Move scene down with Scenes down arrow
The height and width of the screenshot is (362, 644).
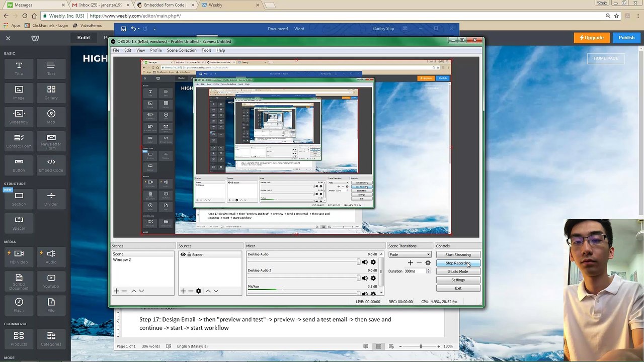pyautogui.click(x=141, y=291)
